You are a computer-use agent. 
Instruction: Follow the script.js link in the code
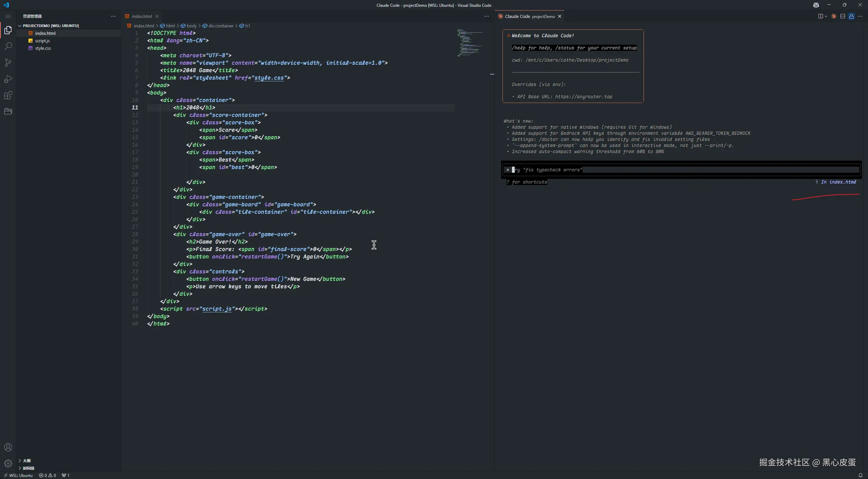pyautogui.click(x=217, y=309)
